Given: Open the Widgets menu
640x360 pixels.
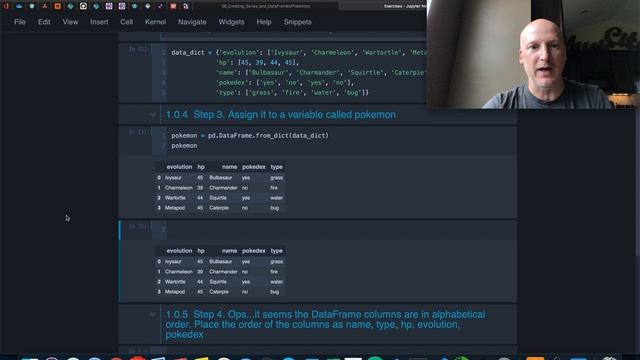Looking at the screenshot, I should [x=231, y=22].
